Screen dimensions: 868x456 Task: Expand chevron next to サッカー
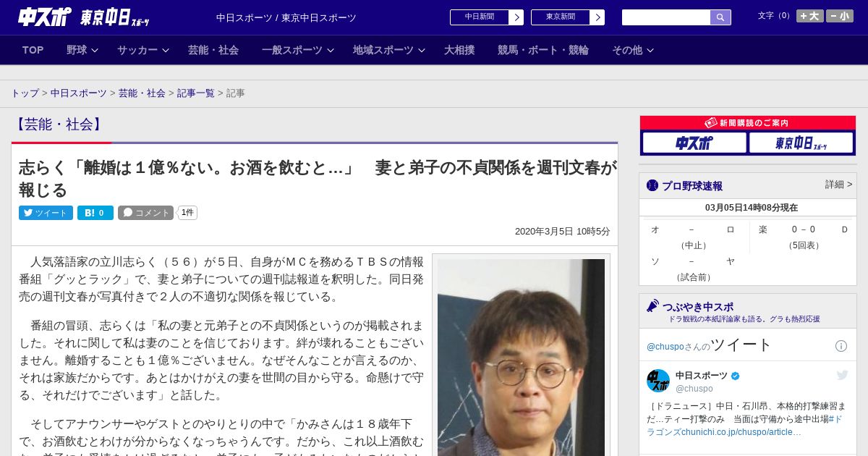click(166, 51)
